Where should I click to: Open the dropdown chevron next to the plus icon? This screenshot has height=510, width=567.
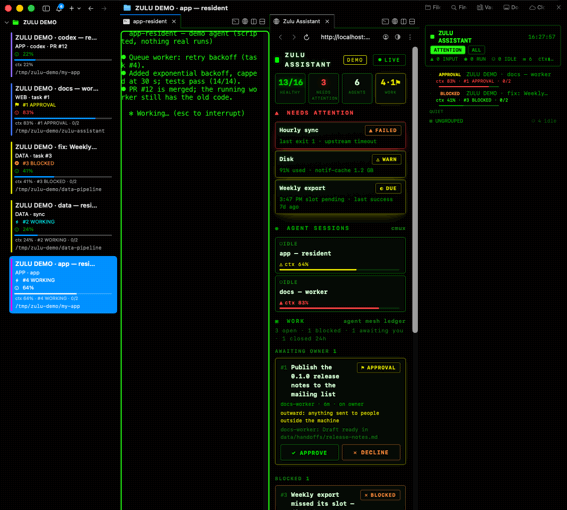click(79, 8)
